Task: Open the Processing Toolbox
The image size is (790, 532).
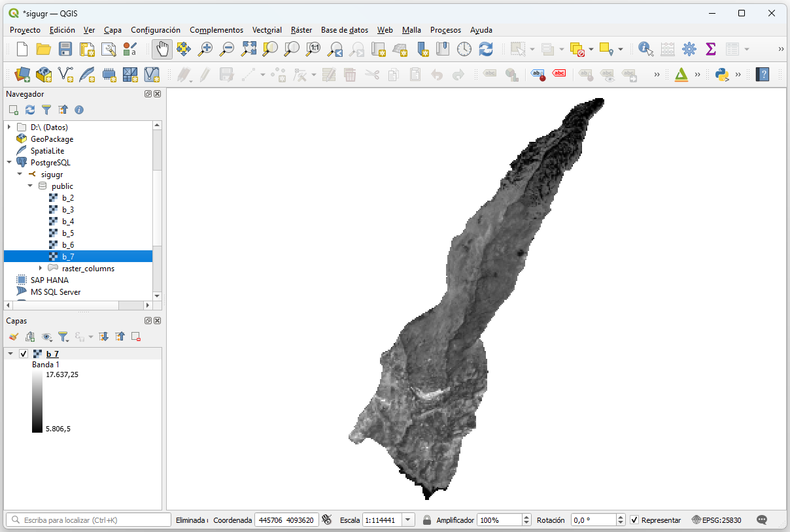Action: coord(689,49)
